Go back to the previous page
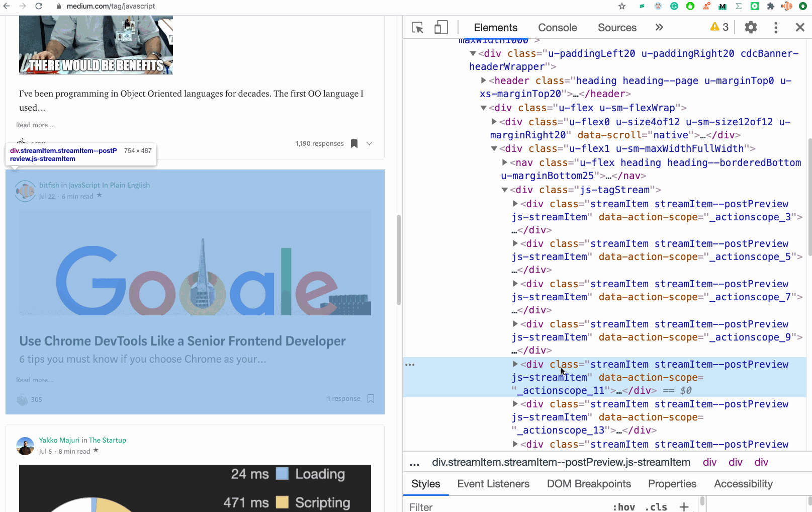This screenshot has height=512, width=812. [7, 6]
